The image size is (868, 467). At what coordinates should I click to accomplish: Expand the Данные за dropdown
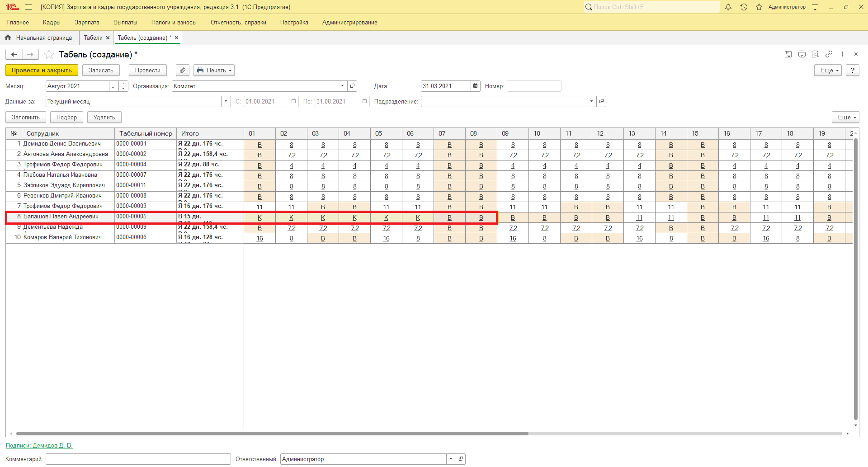coord(226,101)
